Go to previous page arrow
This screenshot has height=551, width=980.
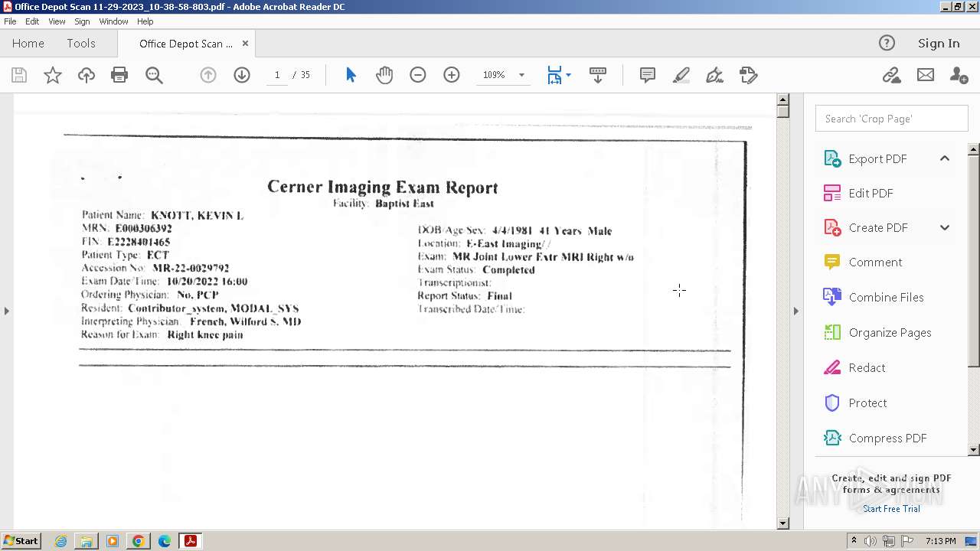click(208, 75)
